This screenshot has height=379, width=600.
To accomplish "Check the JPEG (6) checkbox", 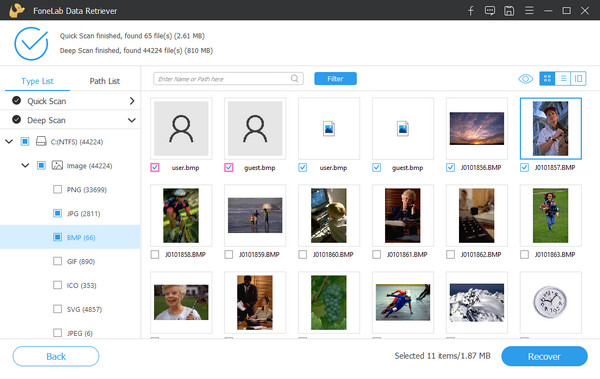I will (57, 333).
